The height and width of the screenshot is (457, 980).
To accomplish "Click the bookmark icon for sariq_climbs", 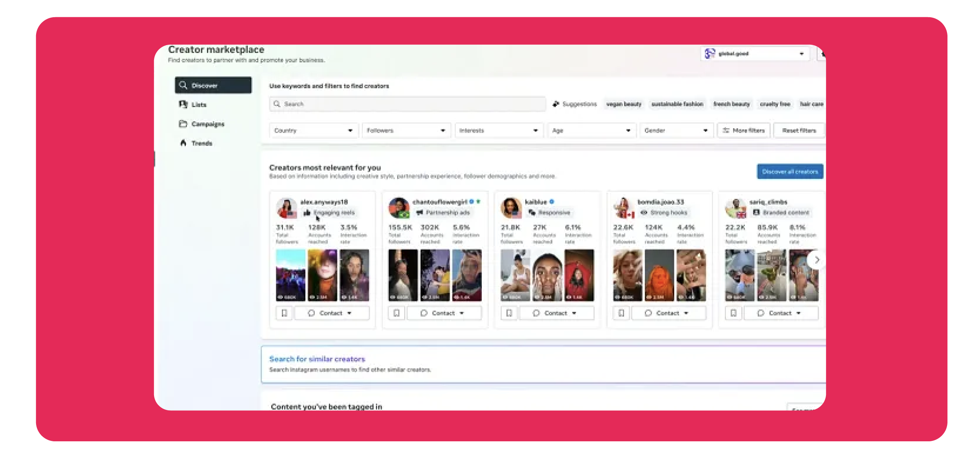I will (x=733, y=313).
